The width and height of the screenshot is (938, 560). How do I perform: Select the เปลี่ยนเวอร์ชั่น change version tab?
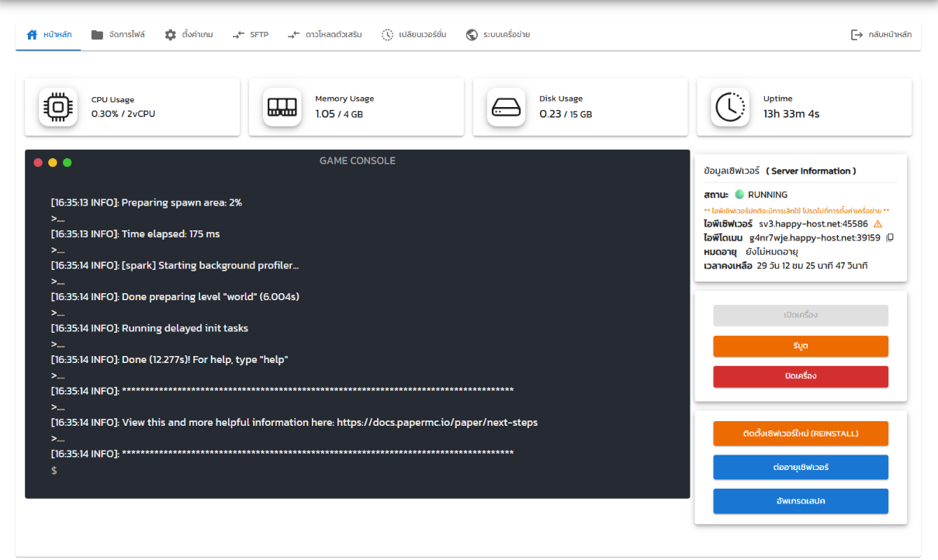pyautogui.click(x=414, y=35)
